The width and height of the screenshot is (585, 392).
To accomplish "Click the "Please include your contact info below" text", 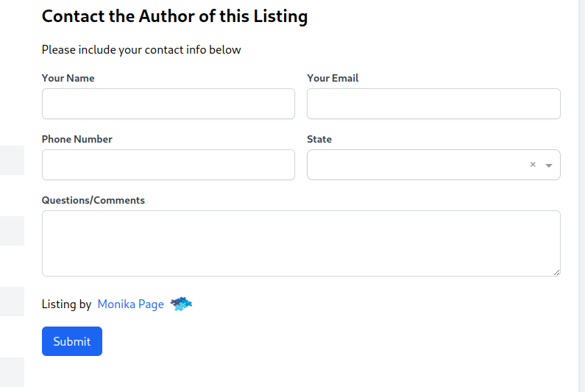I will point(141,50).
